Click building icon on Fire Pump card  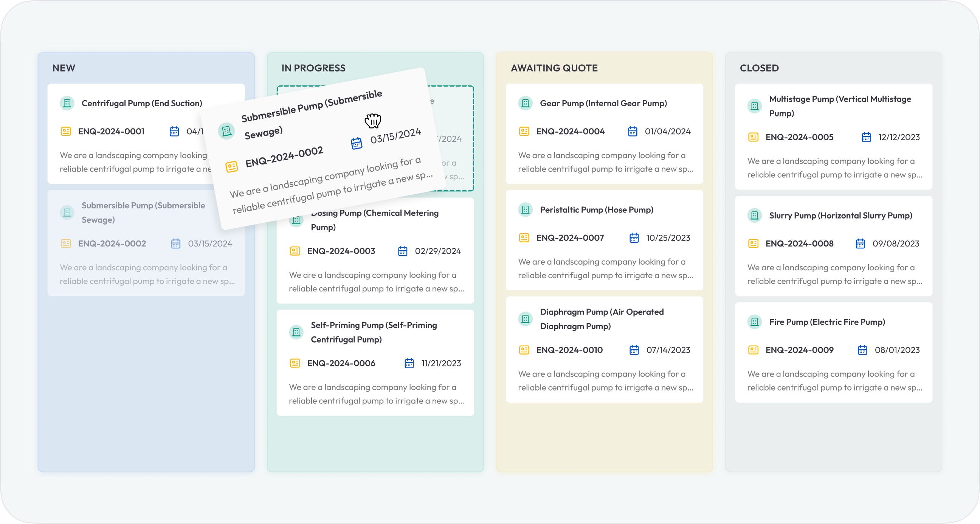pos(754,322)
